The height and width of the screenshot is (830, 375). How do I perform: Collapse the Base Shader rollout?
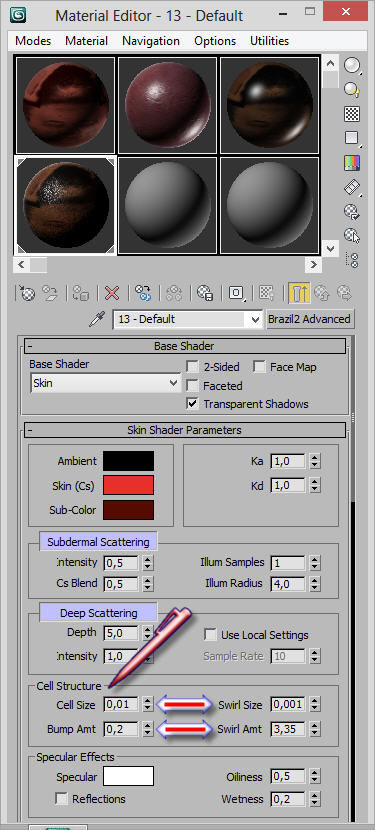coord(185,346)
